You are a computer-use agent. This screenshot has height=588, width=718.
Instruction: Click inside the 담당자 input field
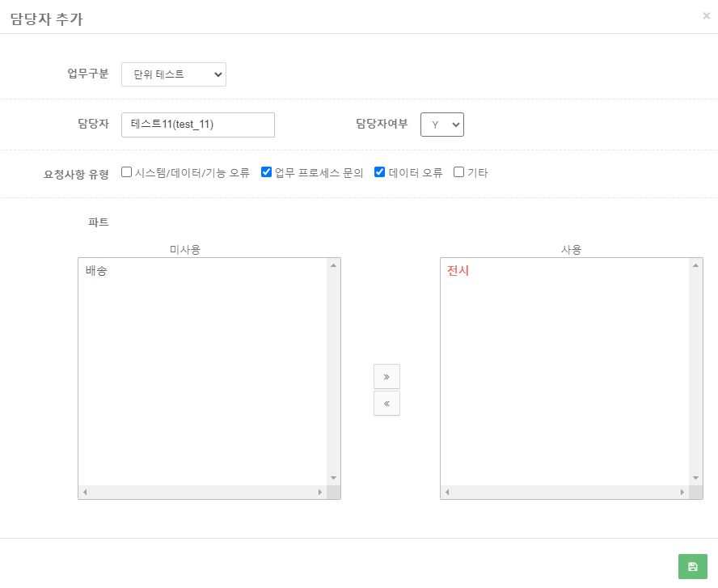pos(198,125)
